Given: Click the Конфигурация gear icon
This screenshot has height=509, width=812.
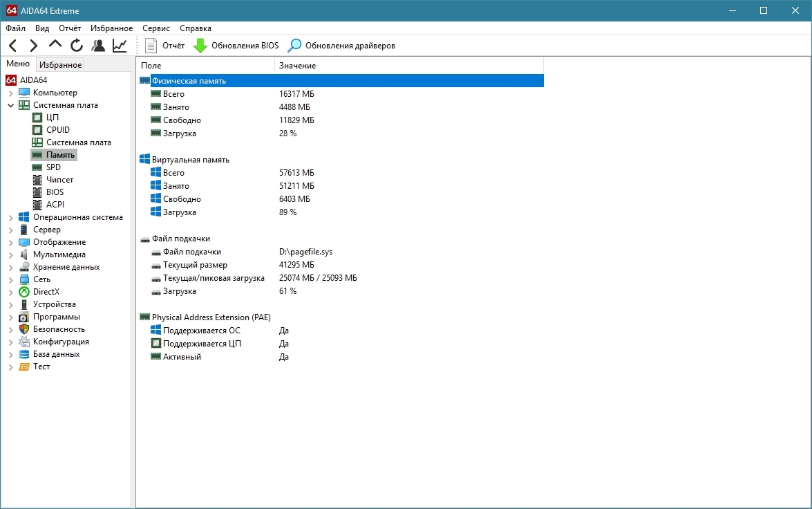Looking at the screenshot, I should [23, 342].
